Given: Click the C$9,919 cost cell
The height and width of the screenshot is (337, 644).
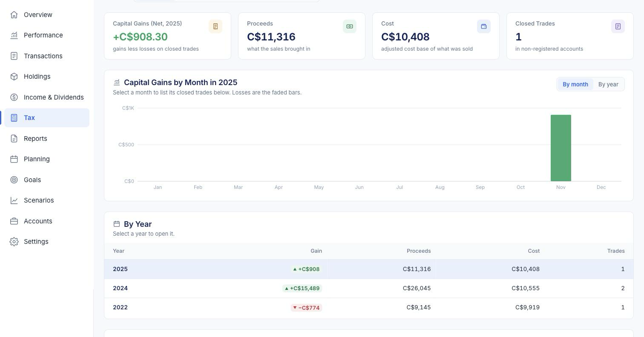Looking at the screenshot, I should coord(527,308).
